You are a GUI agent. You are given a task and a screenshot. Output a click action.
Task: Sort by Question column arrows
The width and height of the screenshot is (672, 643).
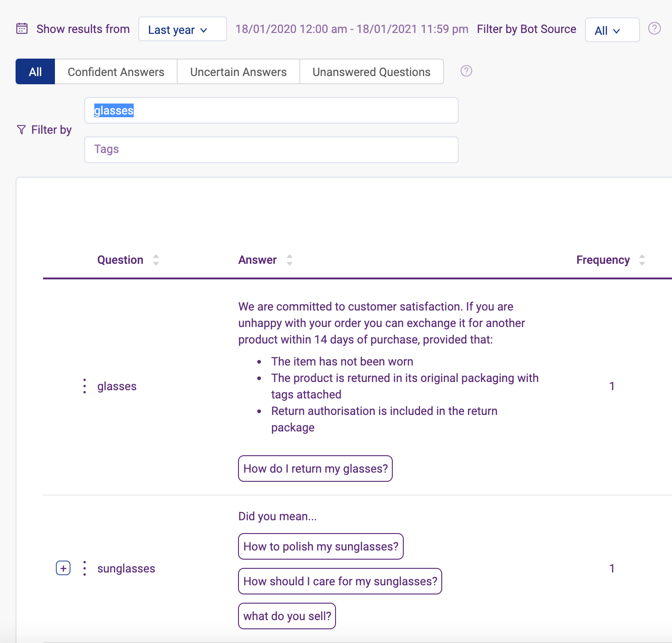coord(156,260)
